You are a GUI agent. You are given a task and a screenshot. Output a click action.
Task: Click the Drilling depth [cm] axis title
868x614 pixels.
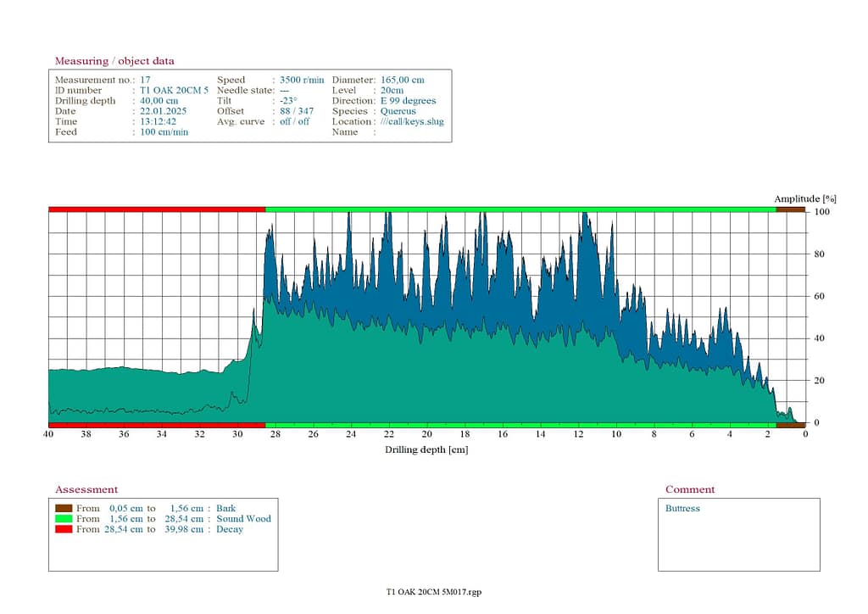pyautogui.click(x=426, y=449)
